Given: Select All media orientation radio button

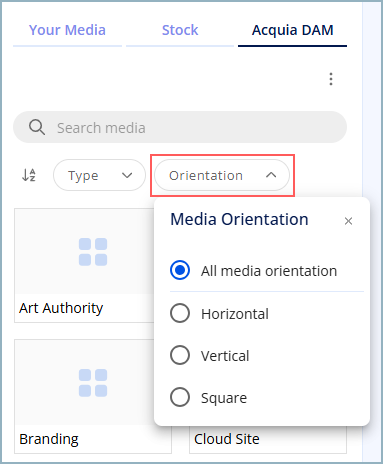Looking at the screenshot, I should click(x=180, y=270).
